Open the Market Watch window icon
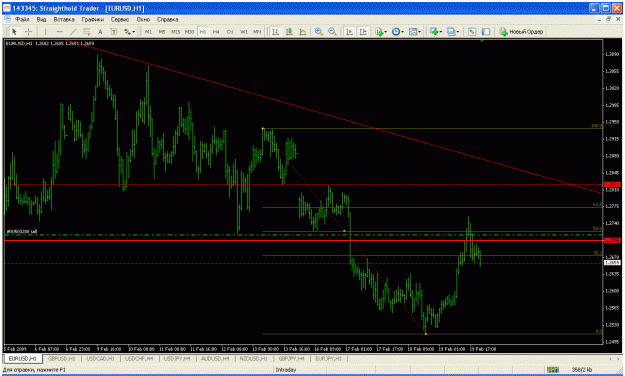Image resolution: width=625 pixels, height=376 pixels. coord(472,32)
